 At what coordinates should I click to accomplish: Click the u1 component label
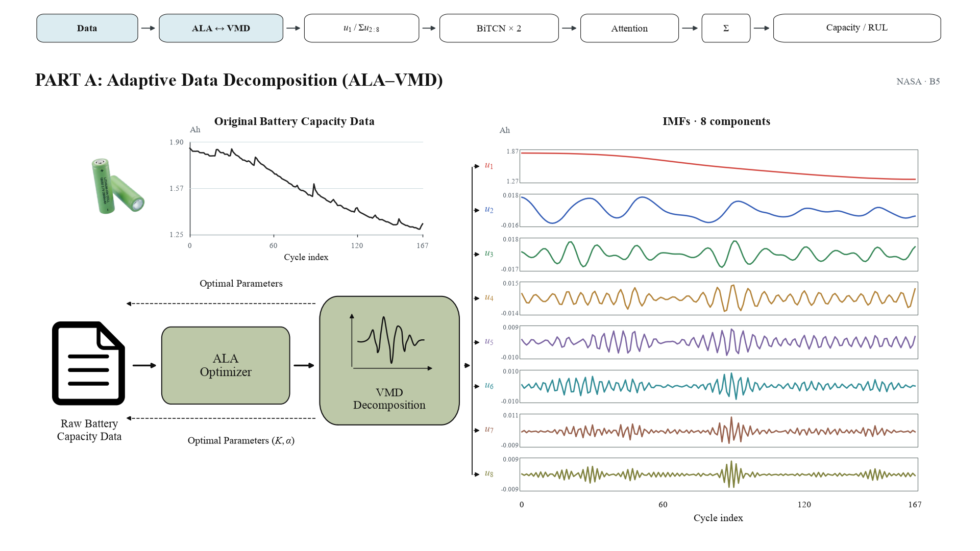(x=489, y=166)
